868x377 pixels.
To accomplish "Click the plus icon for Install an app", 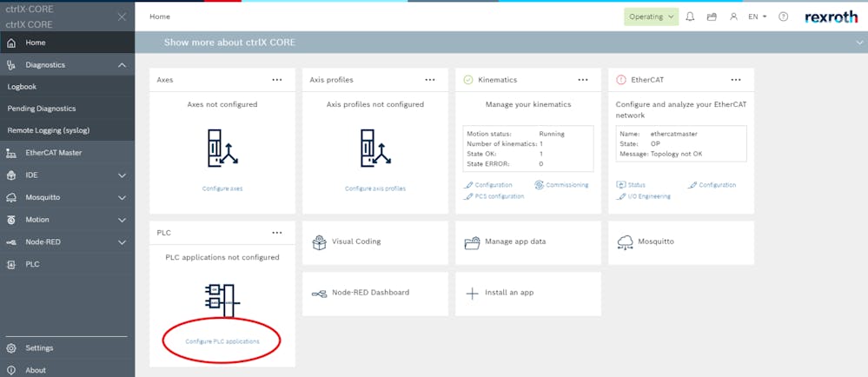I will (x=472, y=294).
